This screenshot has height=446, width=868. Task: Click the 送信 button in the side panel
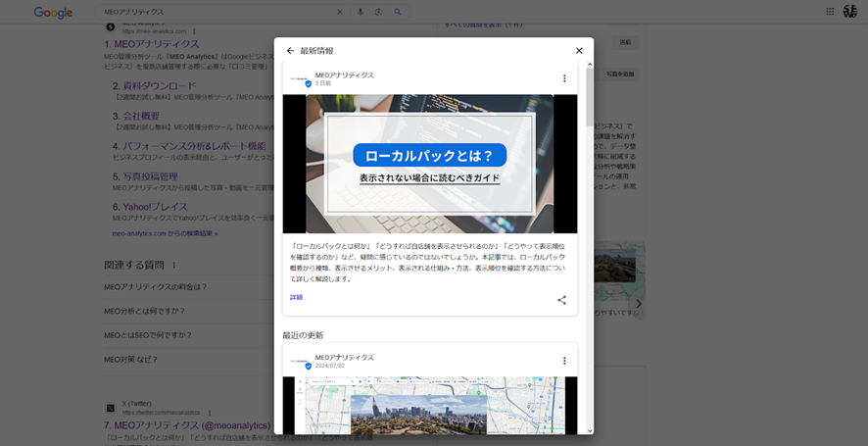pos(625,43)
